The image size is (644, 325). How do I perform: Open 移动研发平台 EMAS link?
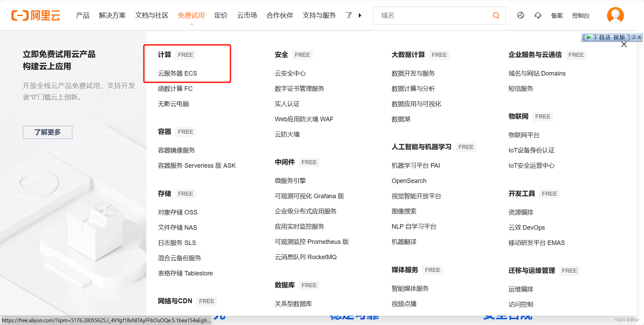pyautogui.click(x=536, y=243)
